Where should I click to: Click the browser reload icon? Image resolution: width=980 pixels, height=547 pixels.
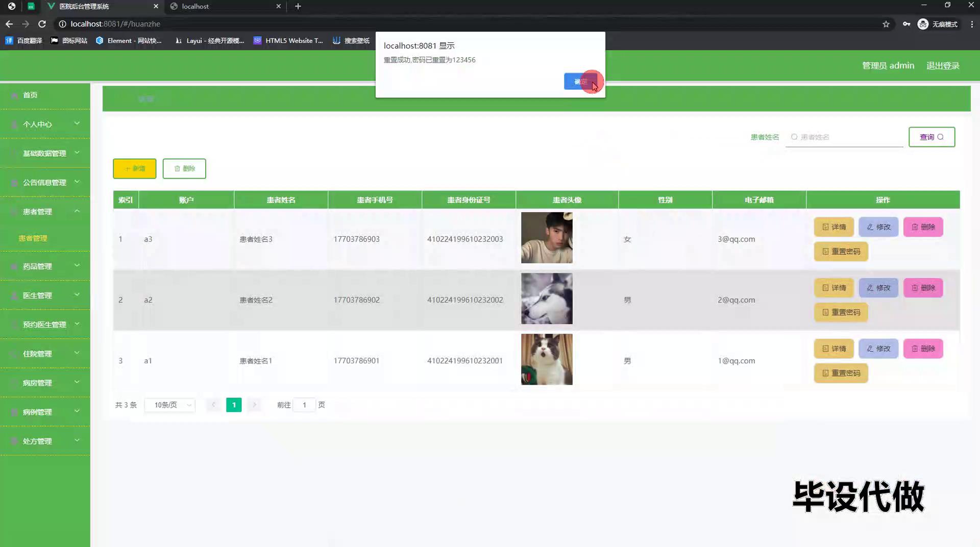pos(42,24)
